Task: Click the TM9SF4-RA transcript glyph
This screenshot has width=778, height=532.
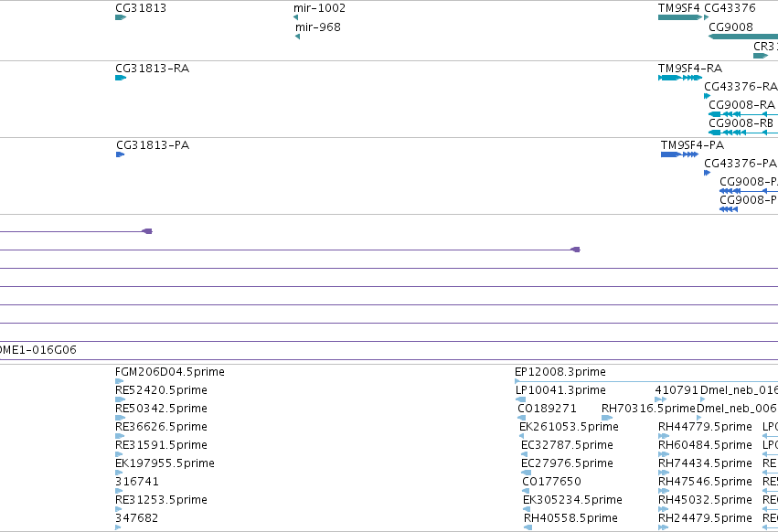Action: coord(680,78)
